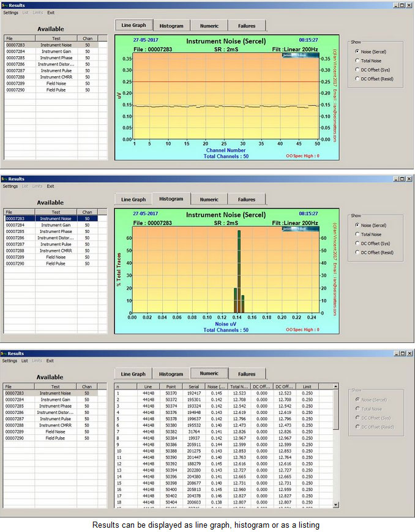The height and width of the screenshot is (532, 415).
Task: Click point 50380 in numeric table
Action: click(171, 425)
